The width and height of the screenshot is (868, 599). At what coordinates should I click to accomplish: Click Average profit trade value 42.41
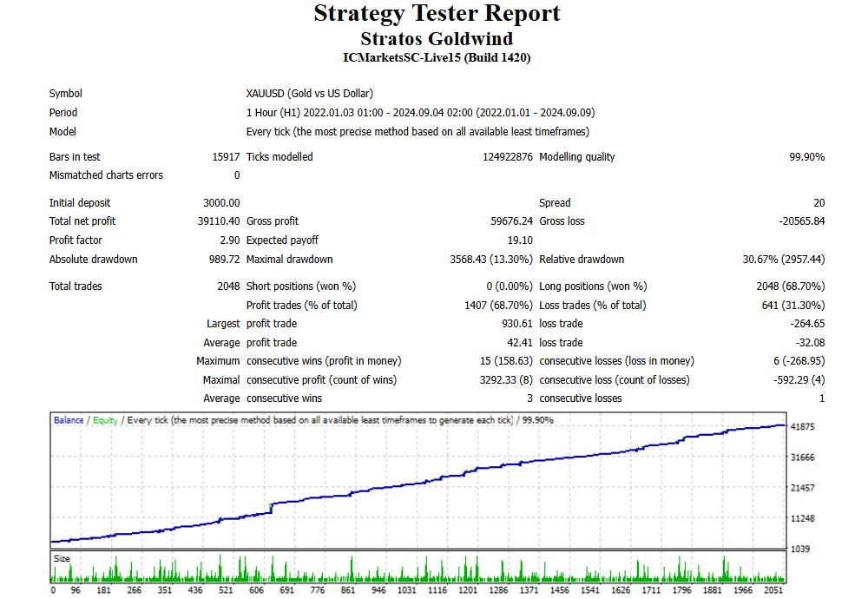[520, 343]
